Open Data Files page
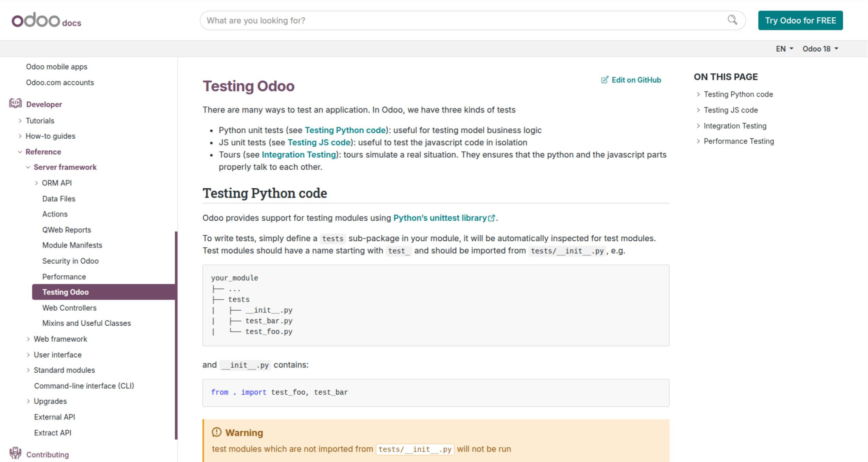Viewport: 868px width, 462px height. (x=59, y=199)
